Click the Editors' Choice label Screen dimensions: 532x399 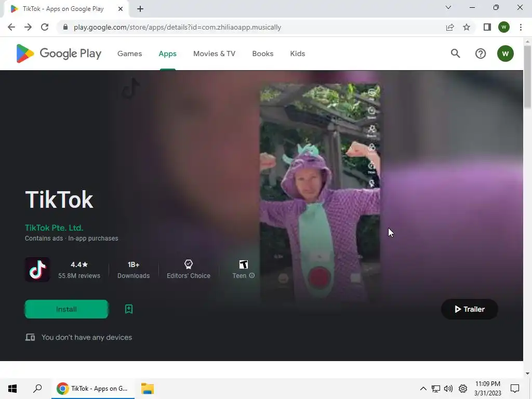click(x=188, y=276)
